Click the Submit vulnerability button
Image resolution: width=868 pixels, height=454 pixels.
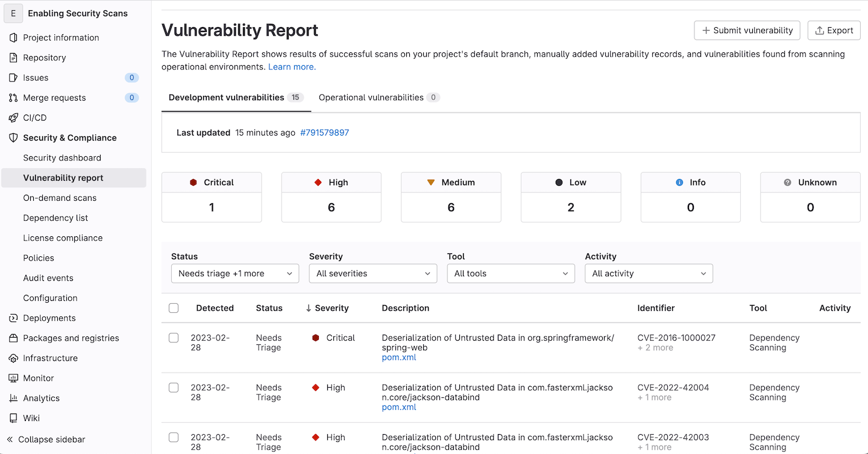747,31
